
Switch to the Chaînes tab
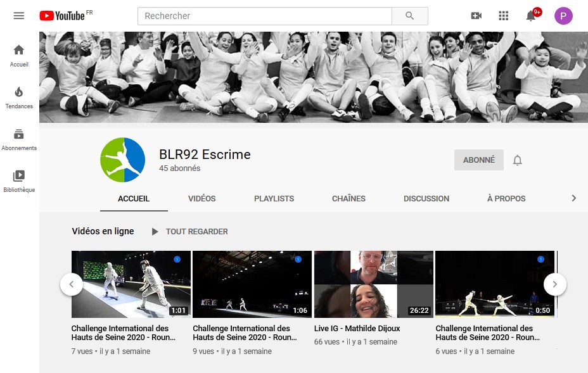tap(348, 199)
